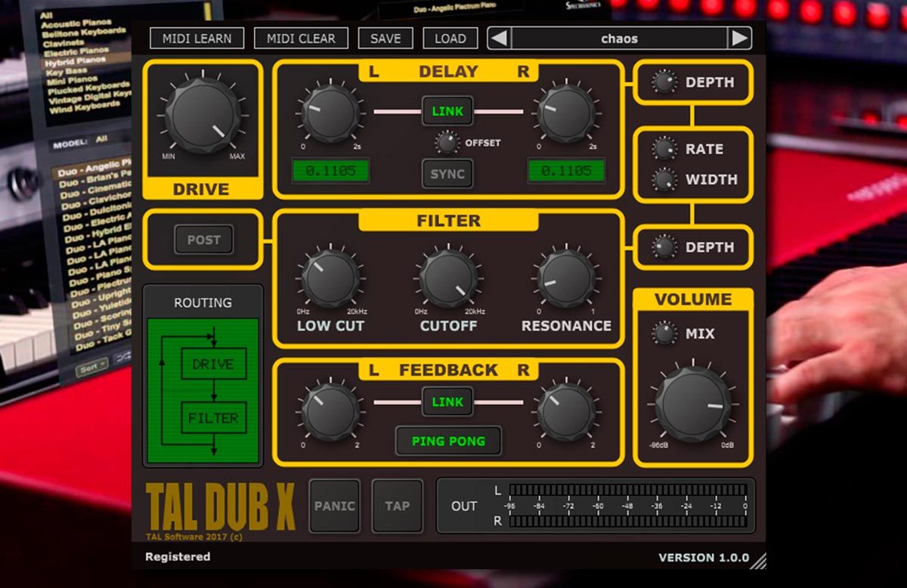Click the SAVE preset button
This screenshot has width=907, height=588.
[385, 39]
